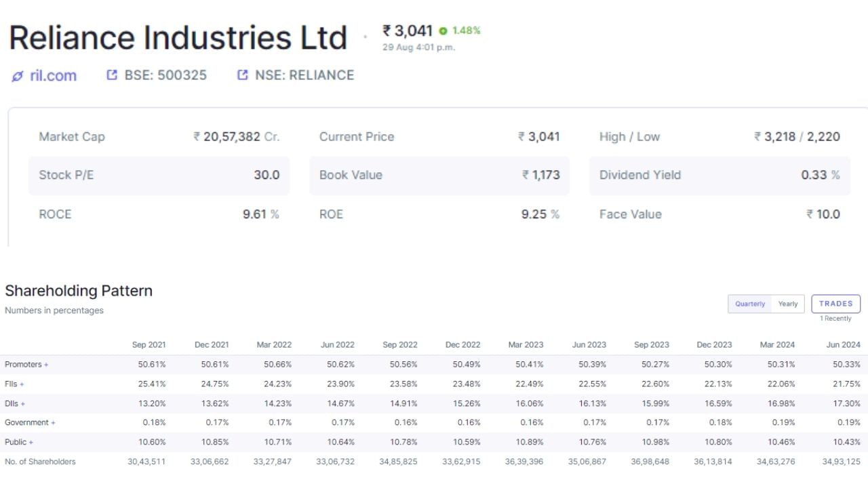
Task: Click the 29 Aug 4:01 p.m. timestamp
Action: pyautogui.click(x=418, y=47)
